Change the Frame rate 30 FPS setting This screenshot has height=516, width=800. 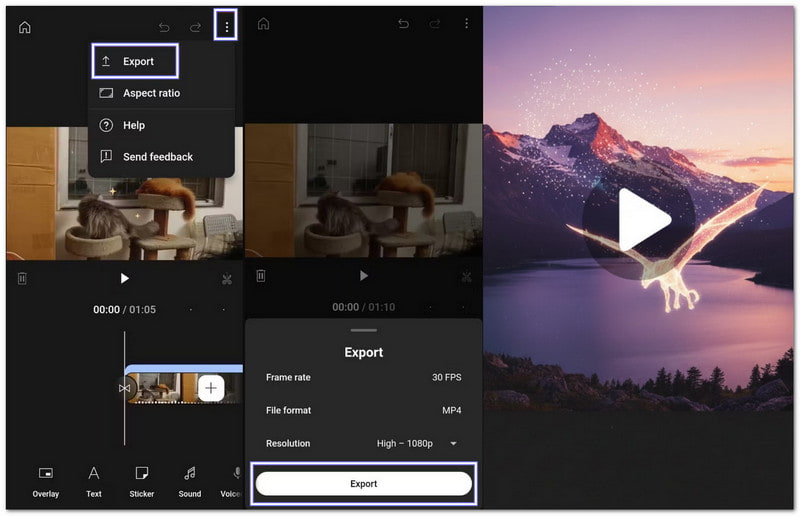(x=364, y=377)
